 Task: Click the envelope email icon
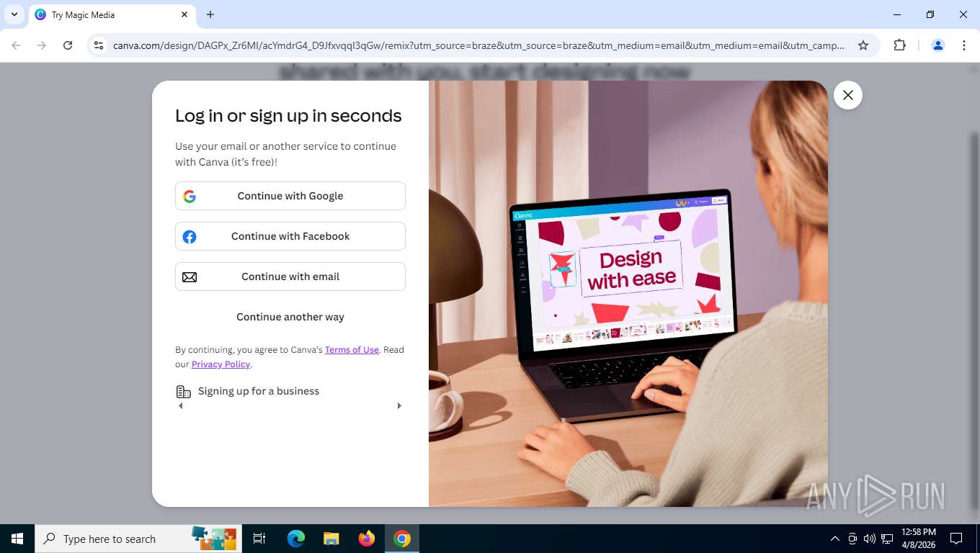click(x=190, y=277)
